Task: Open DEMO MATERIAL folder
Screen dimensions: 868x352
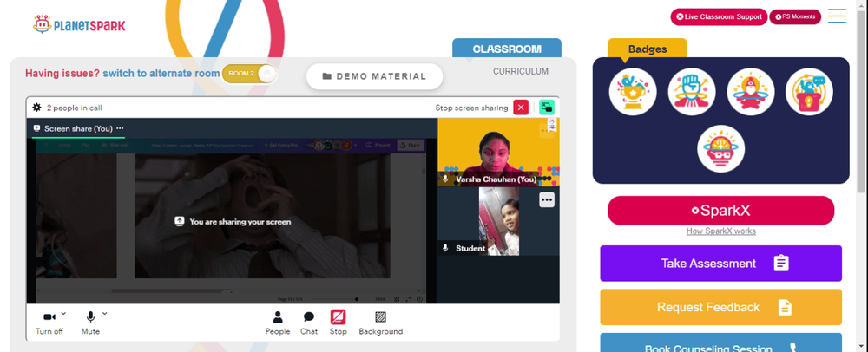Action: pyautogui.click(x=375, y=76)
